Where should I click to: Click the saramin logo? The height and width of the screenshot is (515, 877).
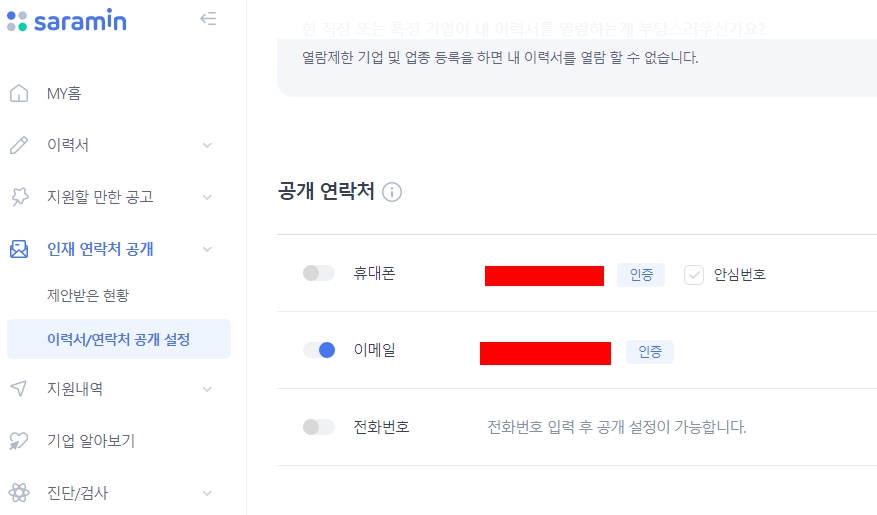tap(67, 21)
